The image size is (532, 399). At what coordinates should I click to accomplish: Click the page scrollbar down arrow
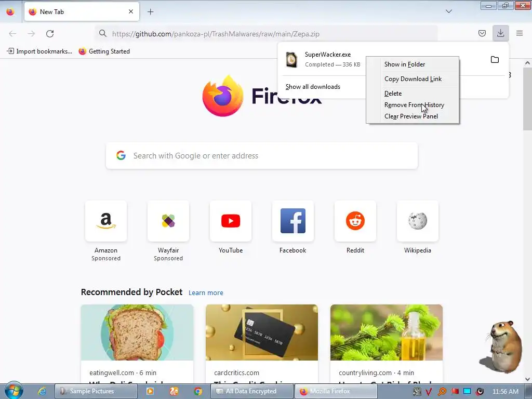(527, 379)
